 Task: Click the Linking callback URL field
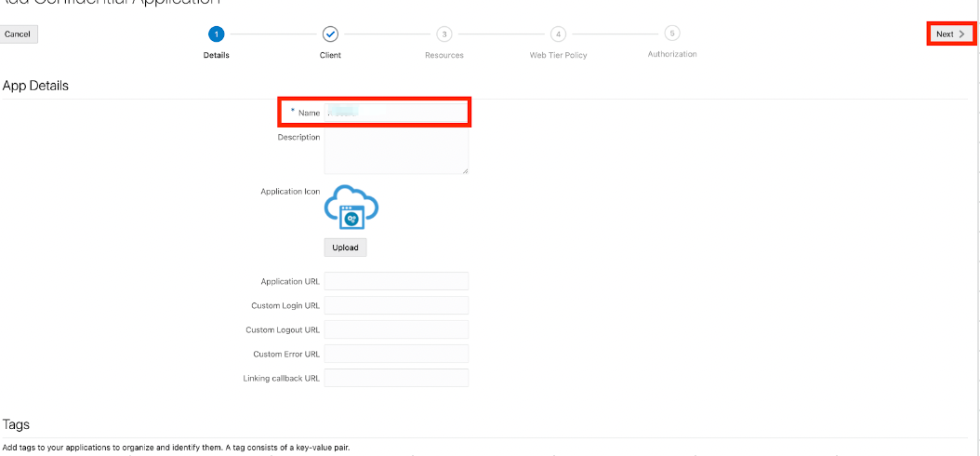coord(395,378)
